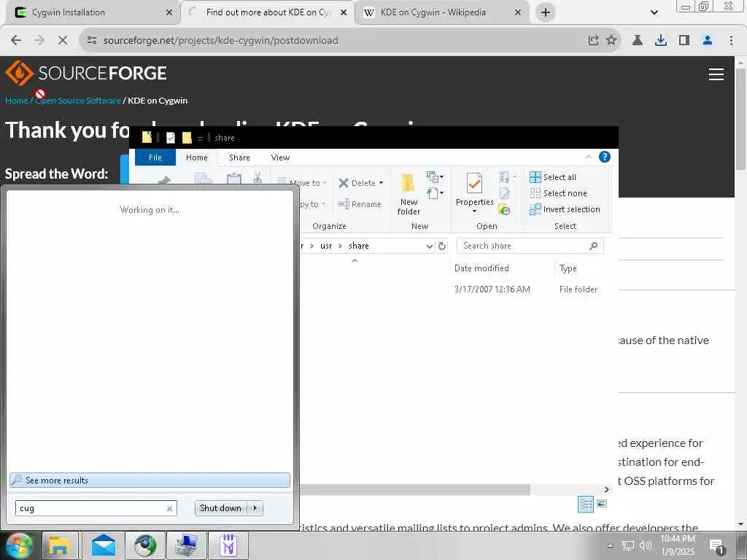Screen dimensions: 747x560
Task: Open the Delete dropdown arrow
Action: 381,183
